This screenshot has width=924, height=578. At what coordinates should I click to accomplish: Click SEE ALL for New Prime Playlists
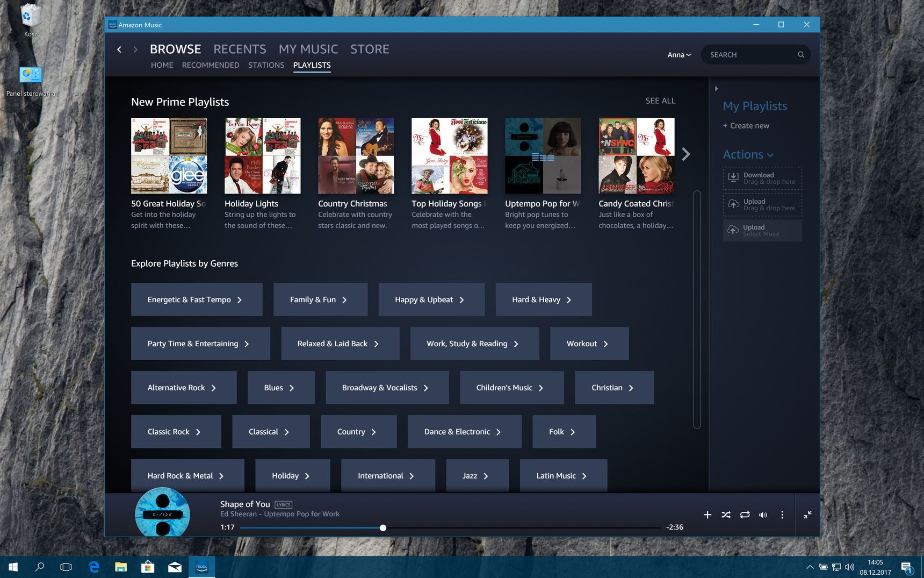coord(660,101)
